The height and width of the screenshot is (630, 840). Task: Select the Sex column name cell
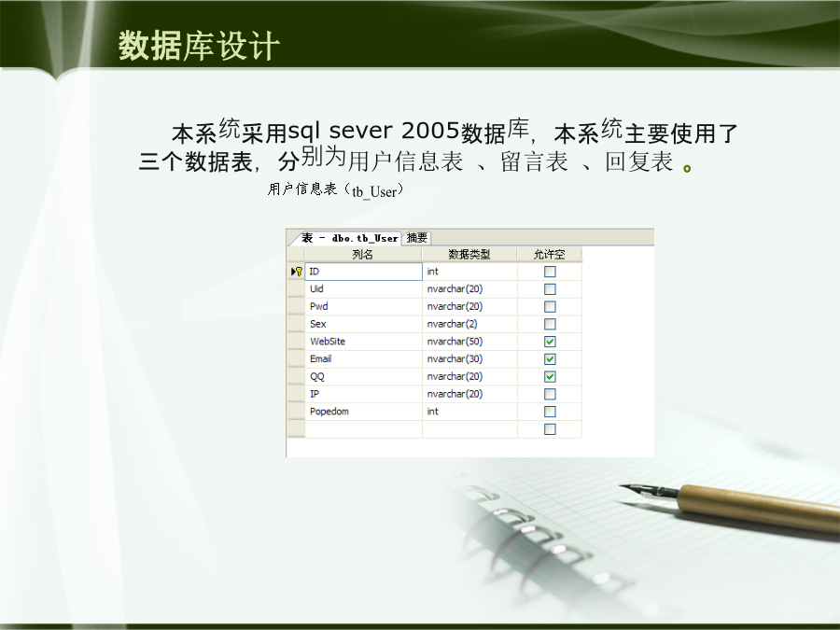[x=363, y=324]
